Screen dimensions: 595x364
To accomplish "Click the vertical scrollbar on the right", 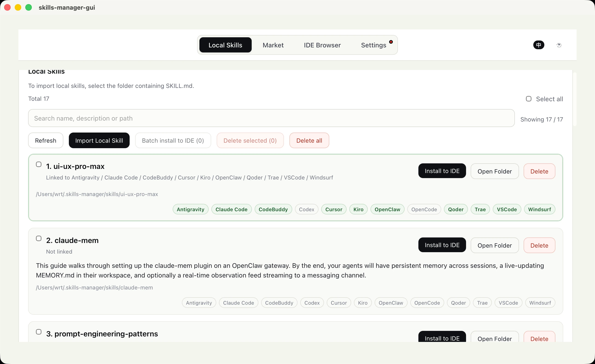I will pos(575,99).
